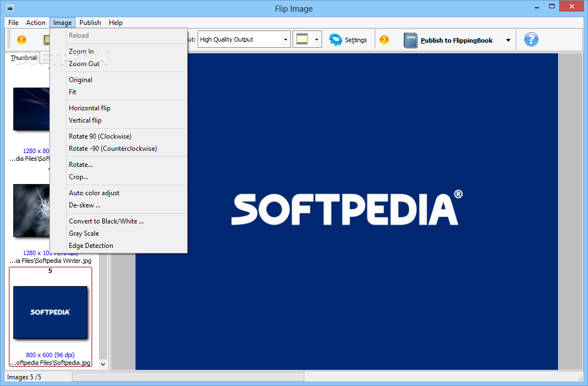Click the Settings label button
This screenshot has height=386, width=588.
pos(355,40)
